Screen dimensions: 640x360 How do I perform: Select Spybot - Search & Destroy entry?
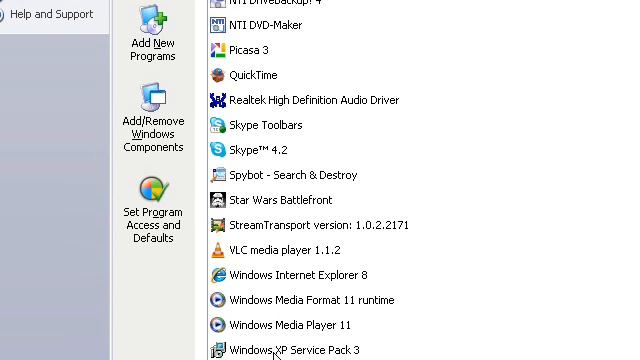[293, 175]
